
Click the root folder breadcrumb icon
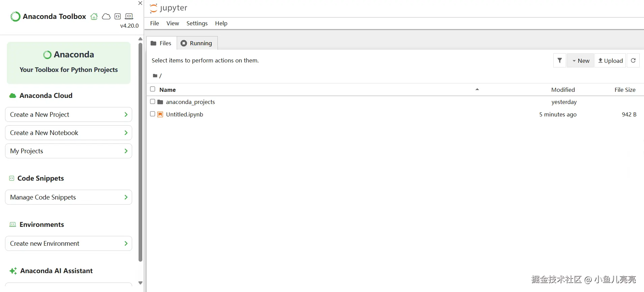coord(155,76)
